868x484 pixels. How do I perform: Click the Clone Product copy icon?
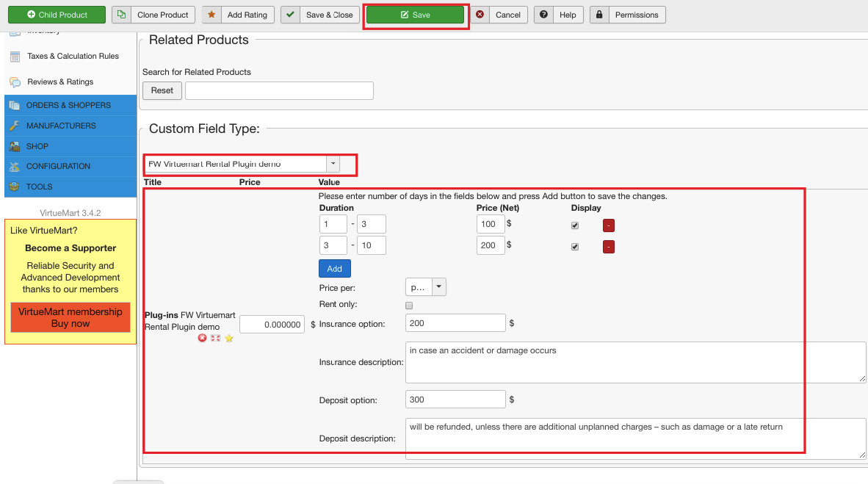(x=122, y=15)
